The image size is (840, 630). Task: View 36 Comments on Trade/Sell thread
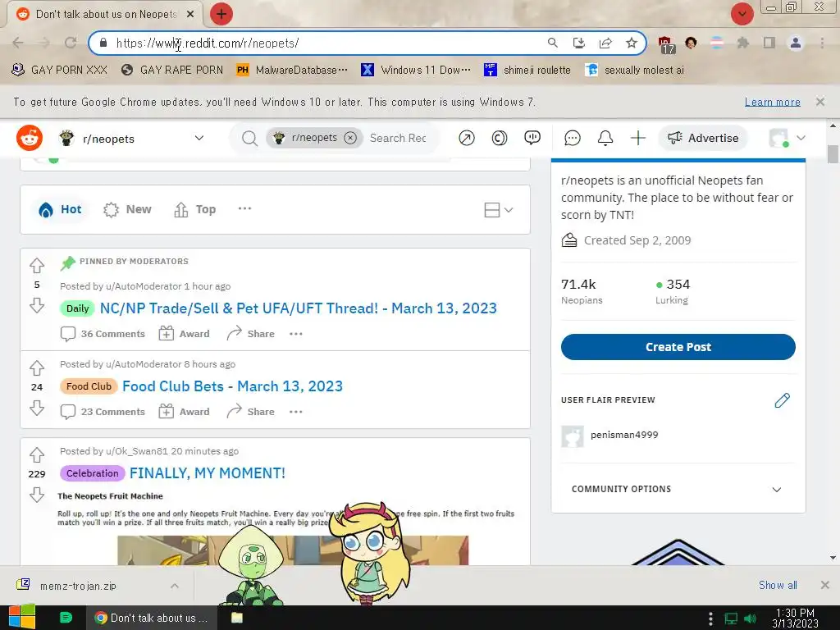click(x=103, y=334)
